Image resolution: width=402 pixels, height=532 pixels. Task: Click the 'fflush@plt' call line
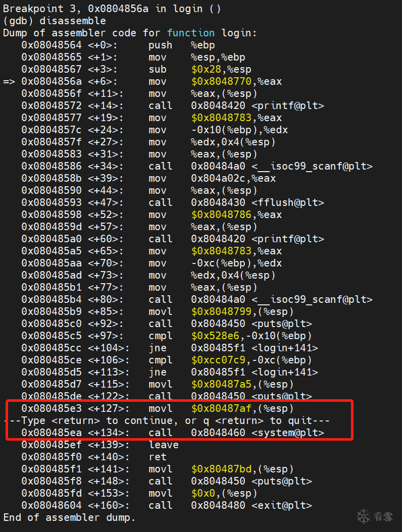click(x=173, y=202)
